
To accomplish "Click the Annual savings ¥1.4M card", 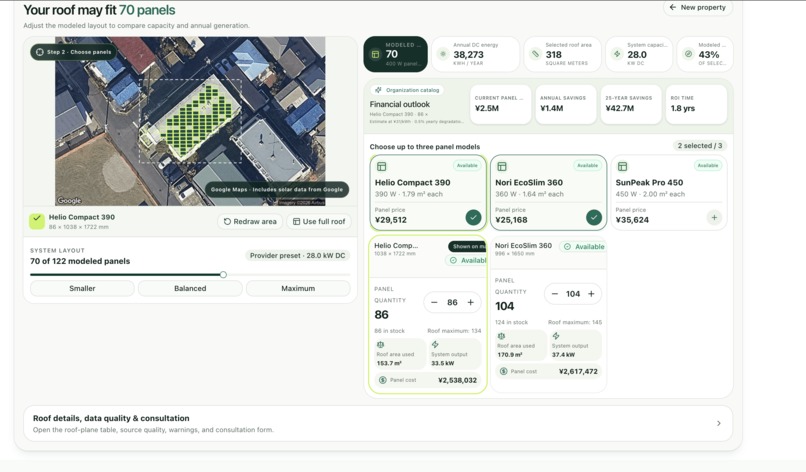I will [x=565, y=104].
